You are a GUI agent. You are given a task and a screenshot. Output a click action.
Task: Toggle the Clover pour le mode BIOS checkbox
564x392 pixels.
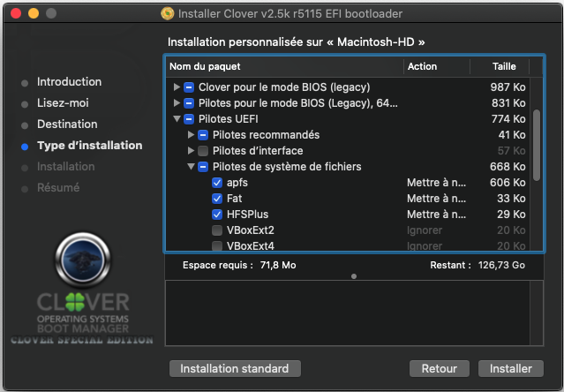point(189,87)
